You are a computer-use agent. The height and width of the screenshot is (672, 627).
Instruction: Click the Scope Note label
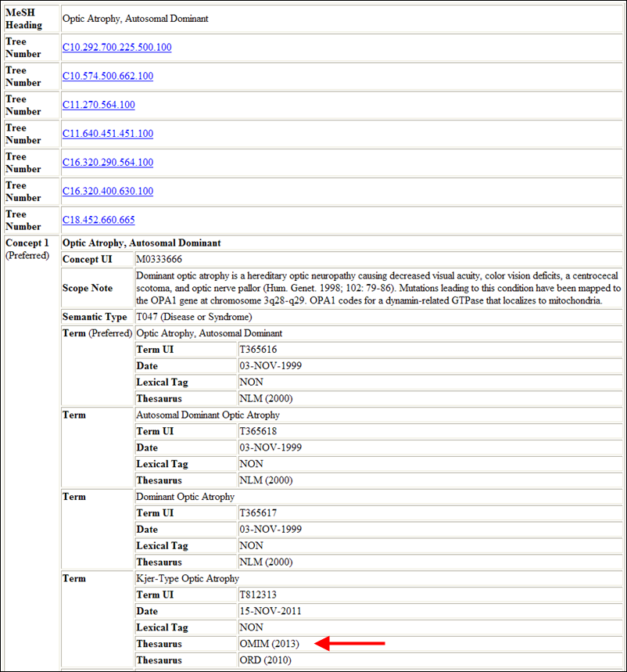coord(88,288)
